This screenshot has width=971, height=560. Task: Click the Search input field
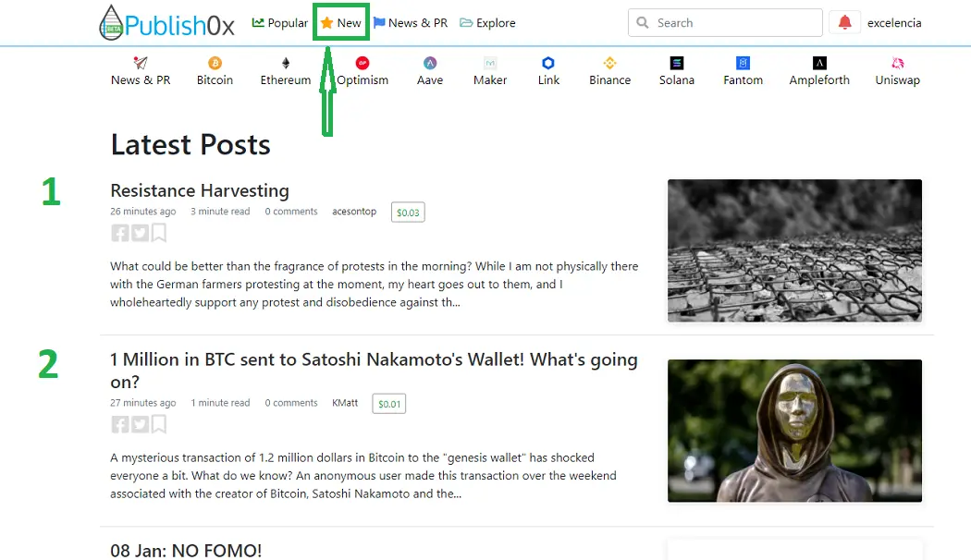(x=725, y=23)
